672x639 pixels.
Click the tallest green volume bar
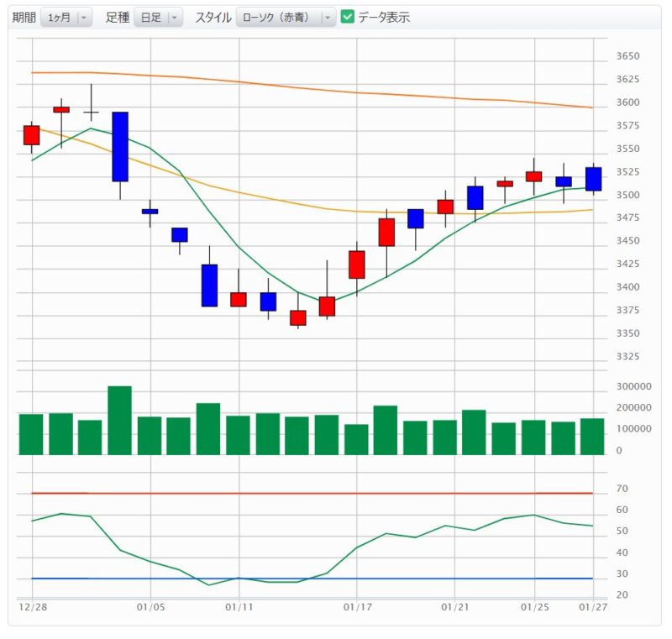pos(120,420)
